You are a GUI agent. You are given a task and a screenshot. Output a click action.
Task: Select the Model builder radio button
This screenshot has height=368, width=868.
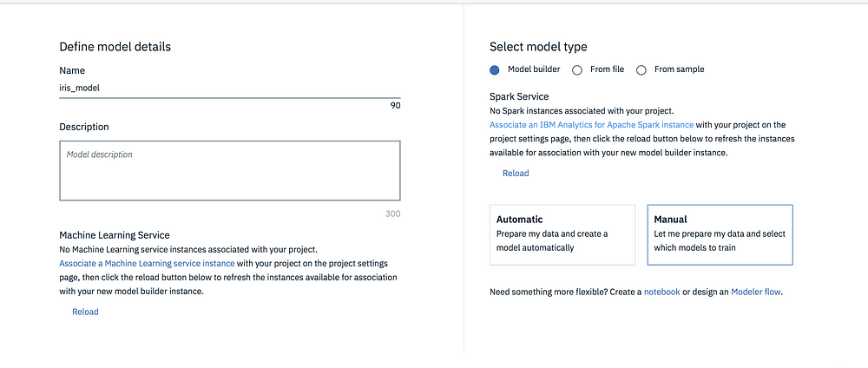coord(495,69)
